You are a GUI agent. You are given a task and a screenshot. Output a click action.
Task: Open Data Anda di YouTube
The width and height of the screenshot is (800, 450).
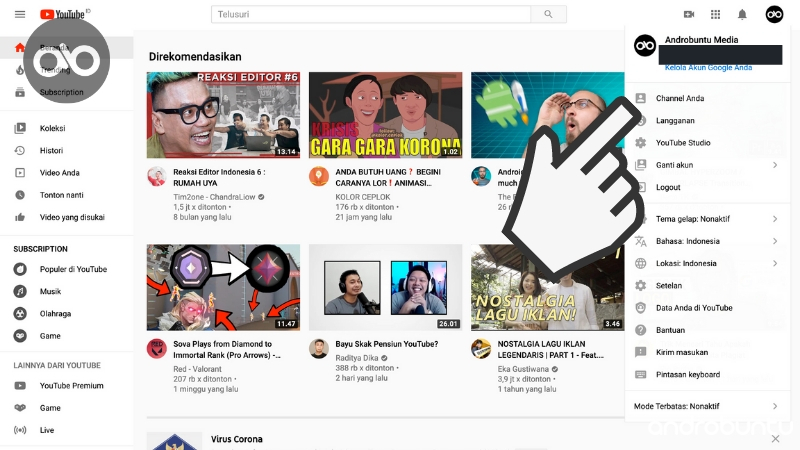(707, 308)
